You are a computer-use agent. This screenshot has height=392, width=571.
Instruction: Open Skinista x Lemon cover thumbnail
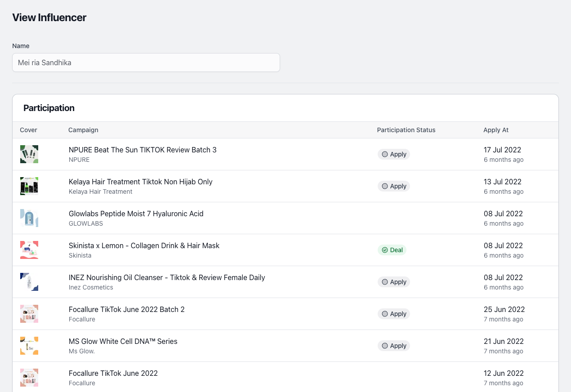point(29,250)
